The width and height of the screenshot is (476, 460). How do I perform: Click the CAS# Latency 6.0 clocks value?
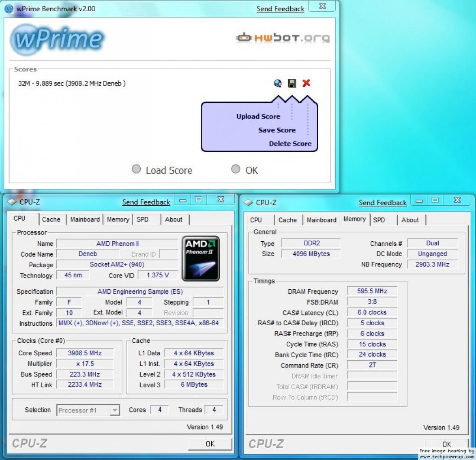pos(372,313)
